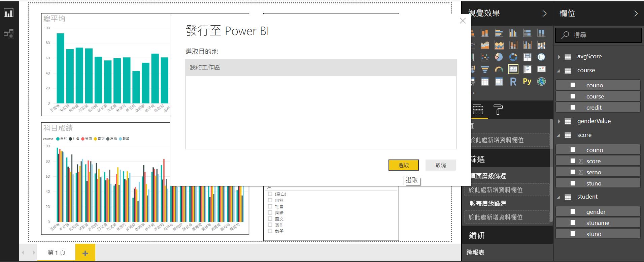Click 社會 legend color marker

tap(70, 139)
